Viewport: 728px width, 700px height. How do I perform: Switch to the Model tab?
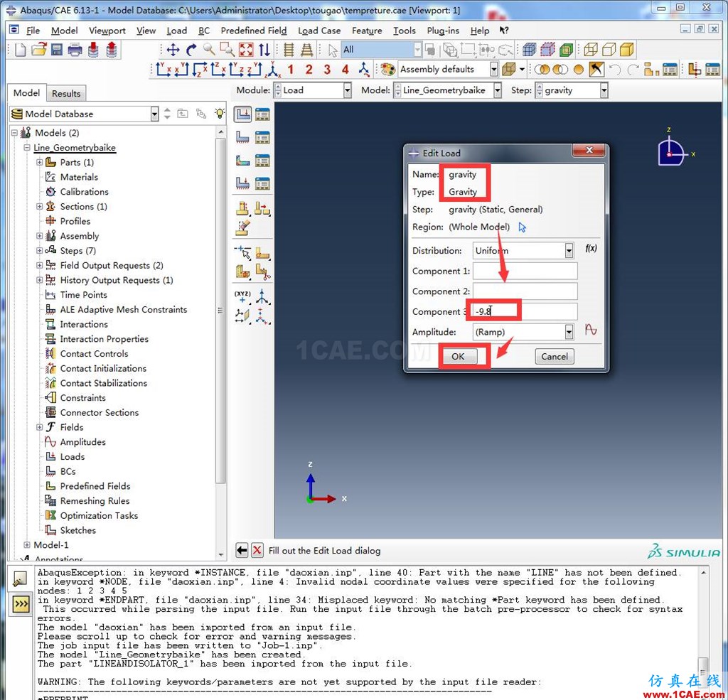[x=26, y=93]
